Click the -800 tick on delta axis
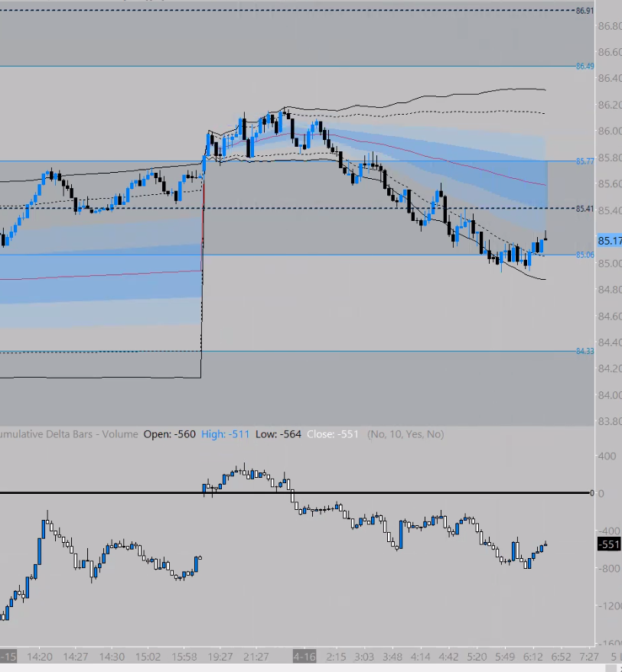 click(610, 568)
